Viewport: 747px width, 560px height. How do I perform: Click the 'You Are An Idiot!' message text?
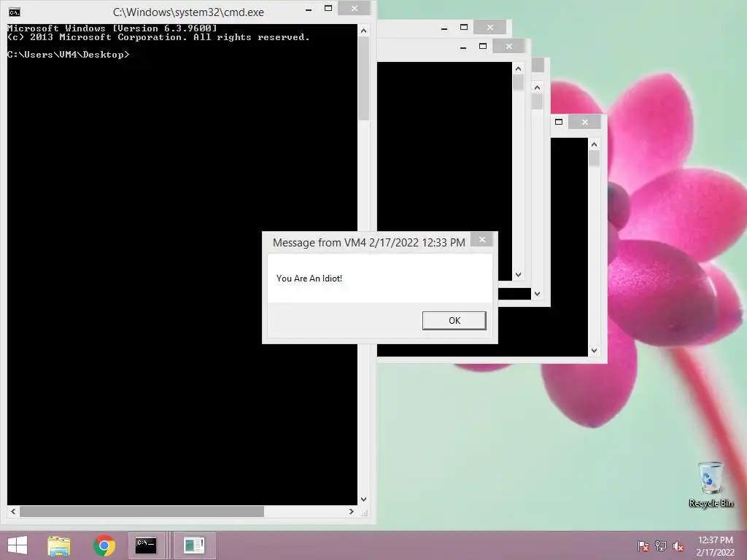[x=309, y=279]
